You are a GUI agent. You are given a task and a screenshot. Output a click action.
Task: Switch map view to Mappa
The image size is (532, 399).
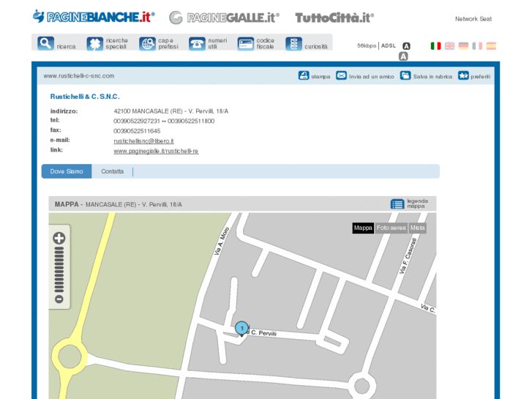(x=363, y=228)
